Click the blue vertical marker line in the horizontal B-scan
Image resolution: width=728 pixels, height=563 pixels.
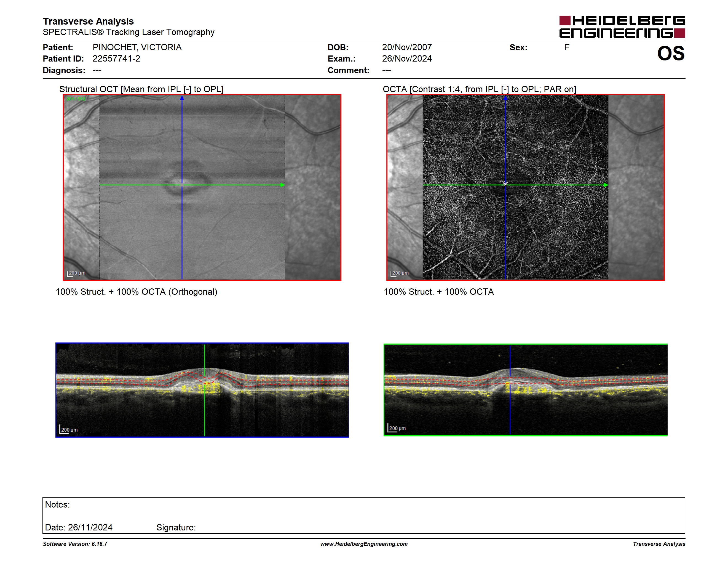[x=510, y=390]
